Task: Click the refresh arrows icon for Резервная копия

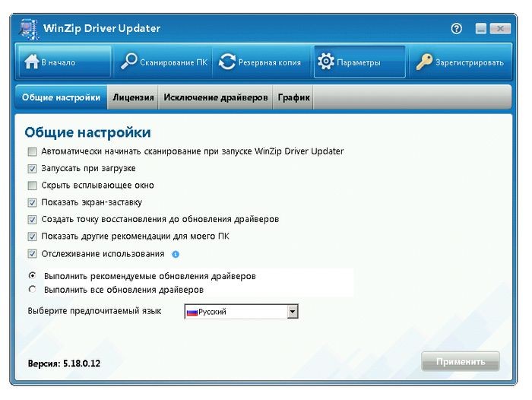Action: [x=226, y=62]
